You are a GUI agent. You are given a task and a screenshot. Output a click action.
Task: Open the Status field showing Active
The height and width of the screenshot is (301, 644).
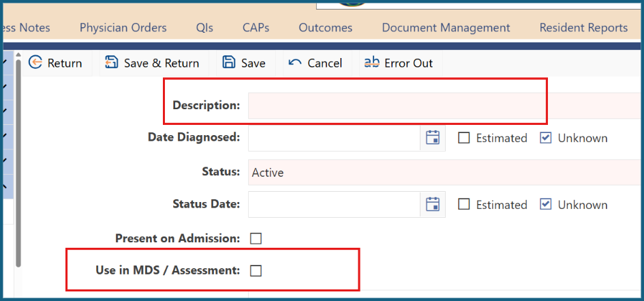point(444,172)
